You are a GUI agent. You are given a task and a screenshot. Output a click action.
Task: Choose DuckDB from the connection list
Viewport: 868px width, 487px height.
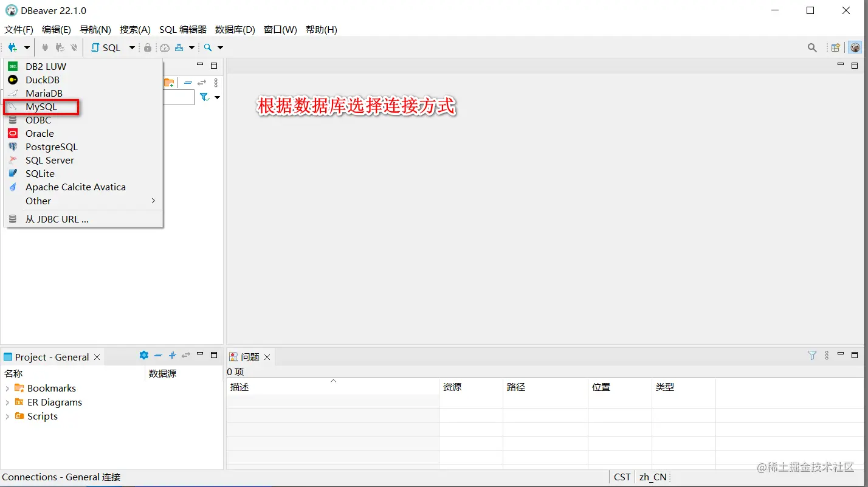pos(83,80)
